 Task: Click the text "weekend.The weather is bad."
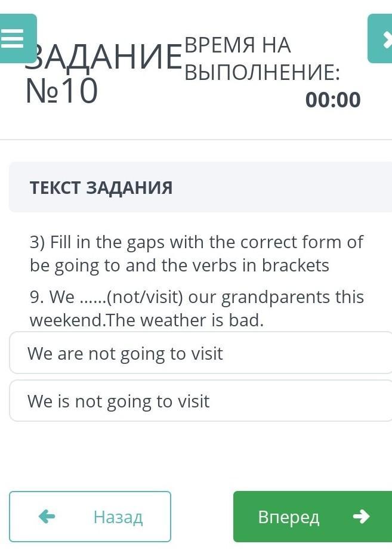click(146, 320)
